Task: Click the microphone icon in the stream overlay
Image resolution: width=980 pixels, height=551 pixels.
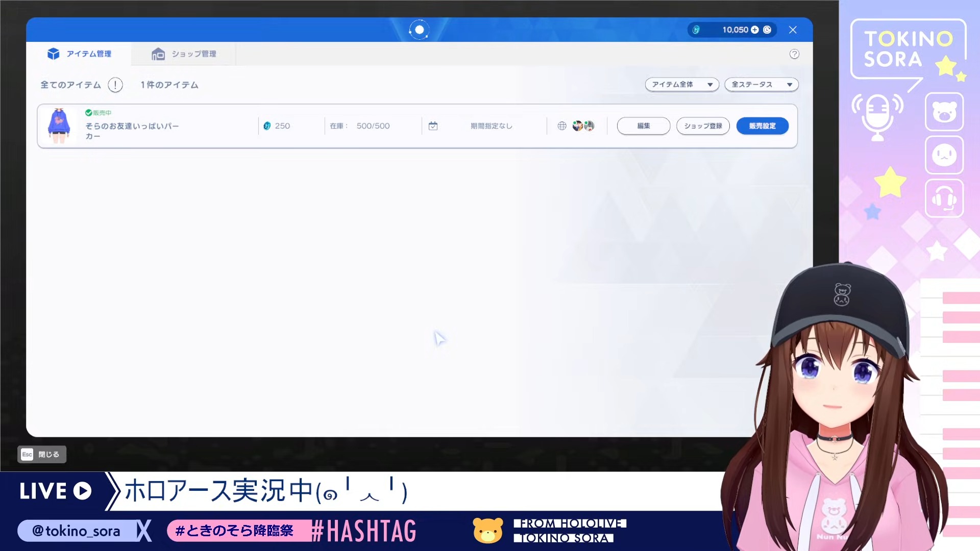Action: point(877,117)
